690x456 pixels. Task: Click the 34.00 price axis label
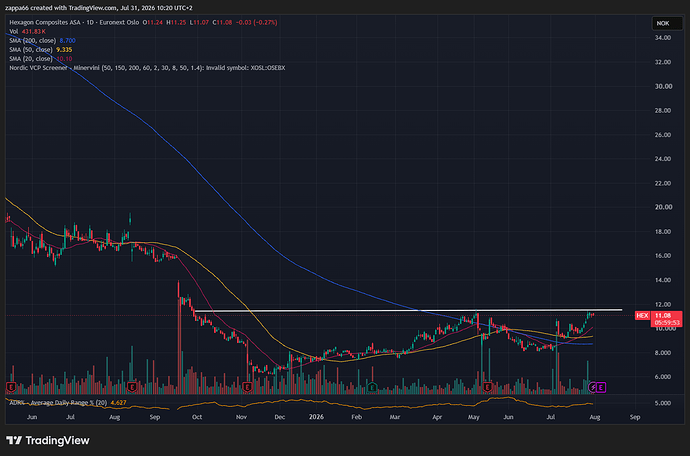[663, 38]
